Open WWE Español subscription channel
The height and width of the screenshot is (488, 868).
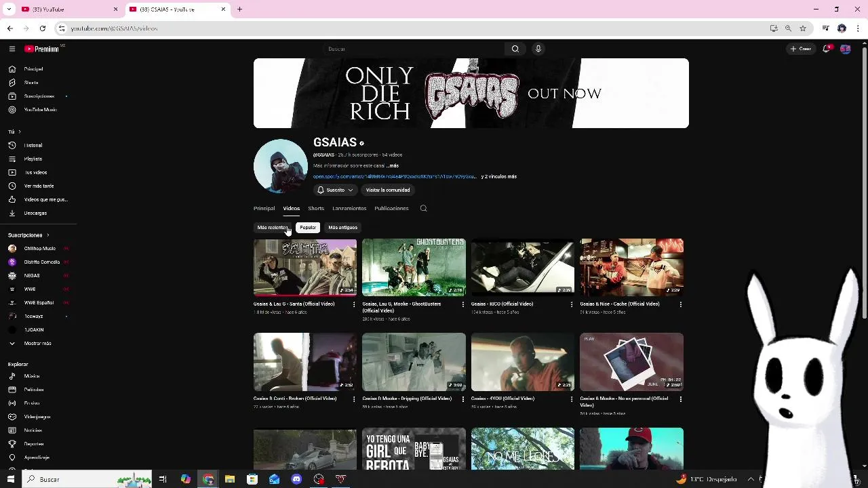pos(38,303)
